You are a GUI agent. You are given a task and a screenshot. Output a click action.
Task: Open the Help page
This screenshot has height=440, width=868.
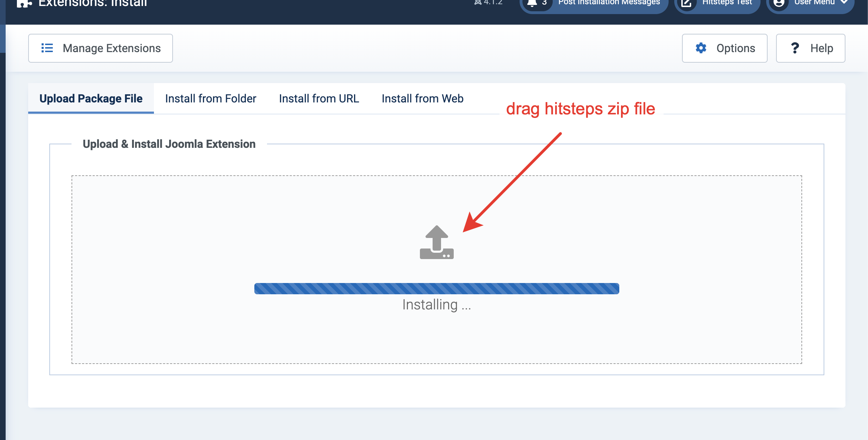(811, 48)
